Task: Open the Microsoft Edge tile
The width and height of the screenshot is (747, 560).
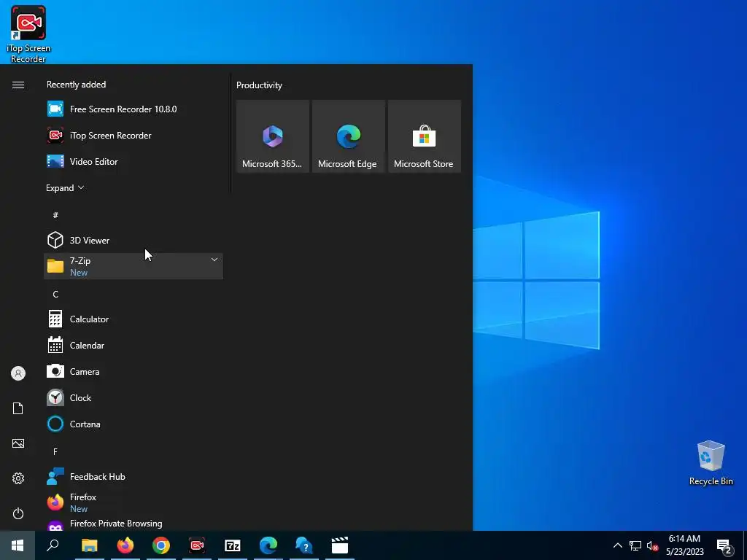Action: 348,136
